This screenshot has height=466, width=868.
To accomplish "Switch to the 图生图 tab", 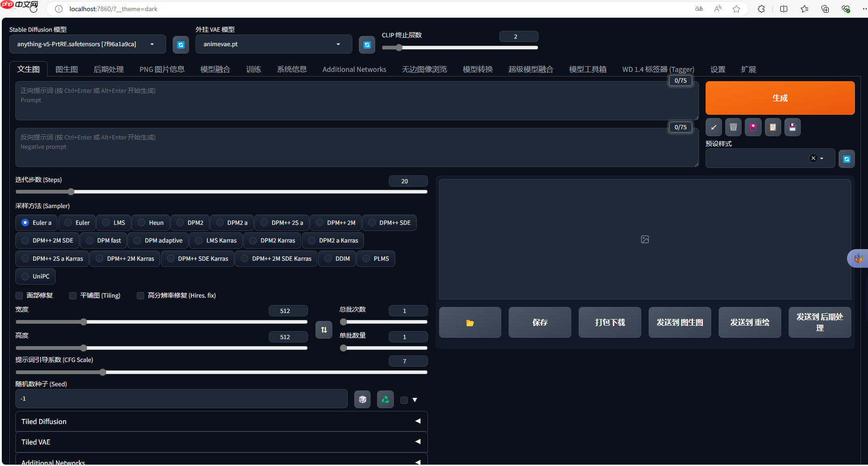I will (x=66, y=69).
